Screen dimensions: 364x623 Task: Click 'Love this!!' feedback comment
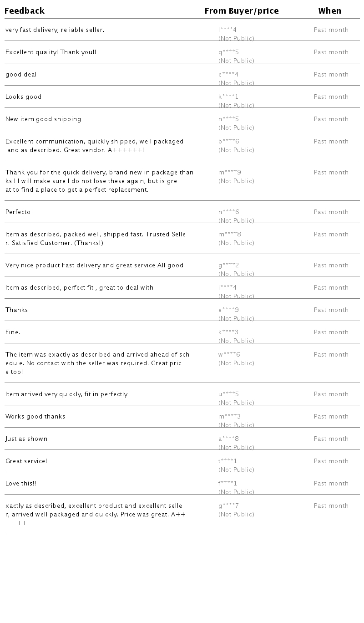21,484
